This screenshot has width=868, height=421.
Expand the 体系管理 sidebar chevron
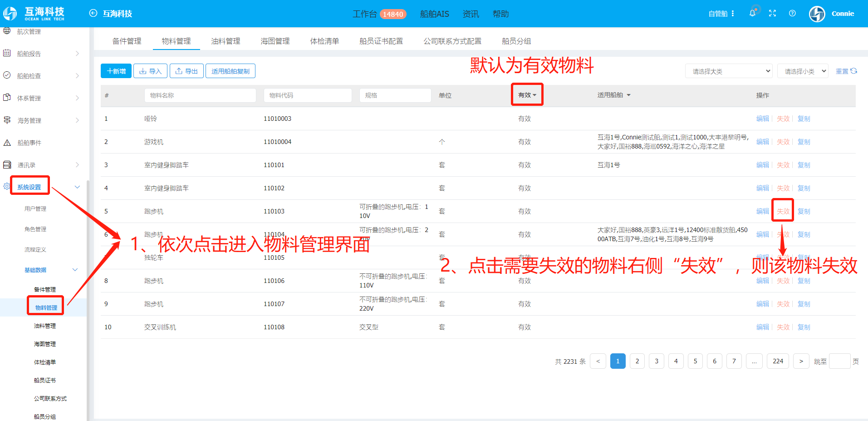77,98
